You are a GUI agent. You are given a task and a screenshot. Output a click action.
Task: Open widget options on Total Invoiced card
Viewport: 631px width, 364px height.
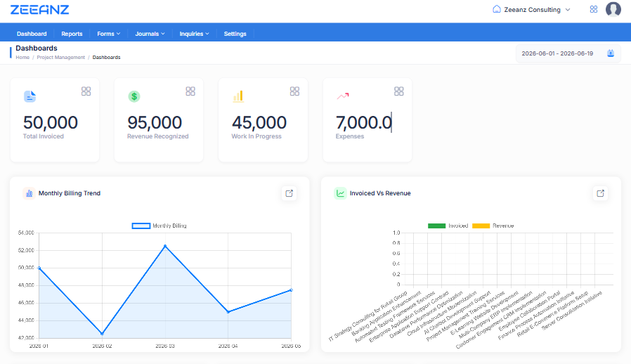click(x=86, y=91)
